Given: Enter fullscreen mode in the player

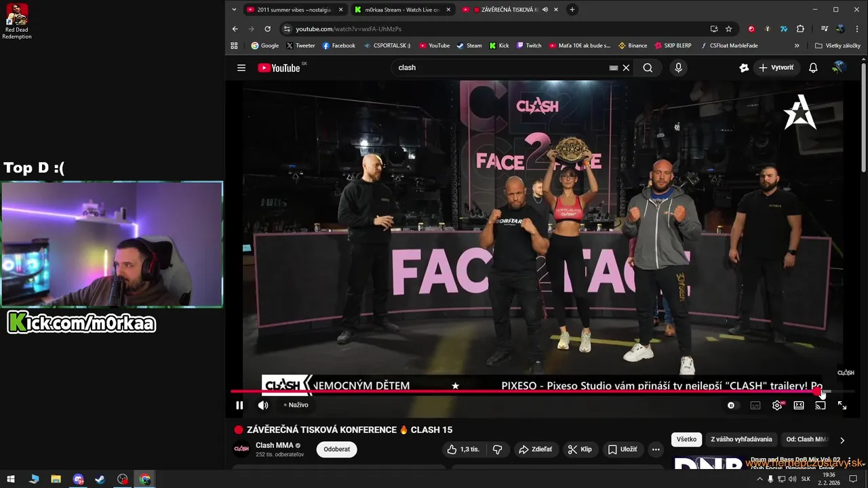Looking at the screenshot, I should [842, 405].
